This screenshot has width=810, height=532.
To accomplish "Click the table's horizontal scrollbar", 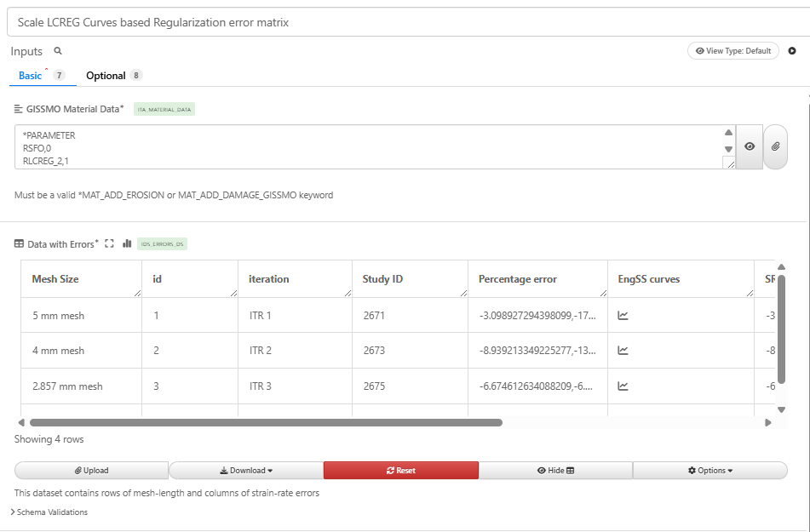I will click(x=266, y=422).
